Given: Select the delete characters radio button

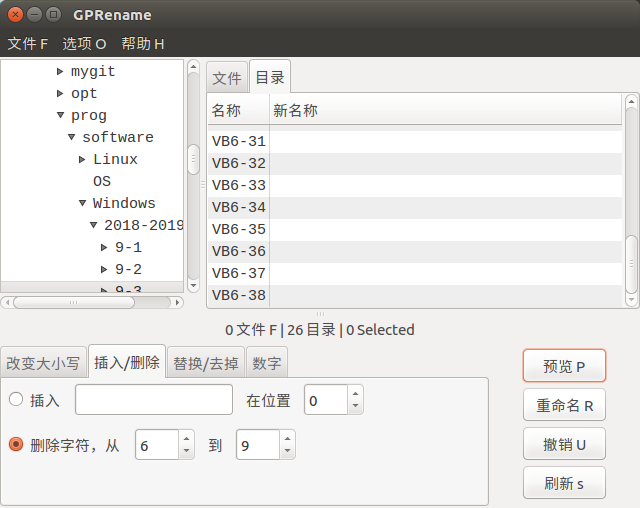Looking at the screenshot, I should [16, 444].
